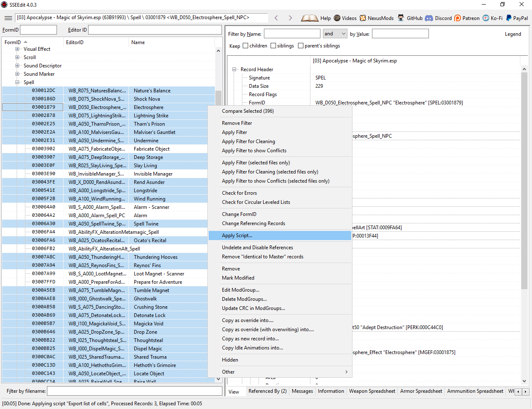Open the hamburger menu icon
The image size is (532, 409).
coord(8,18)
